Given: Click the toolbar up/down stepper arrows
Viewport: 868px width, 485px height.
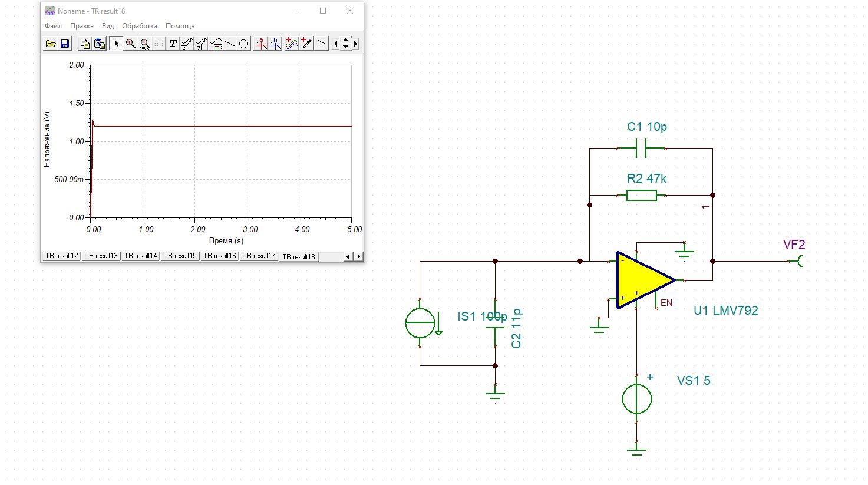Looking at the screenshot, I should [346, 44].
